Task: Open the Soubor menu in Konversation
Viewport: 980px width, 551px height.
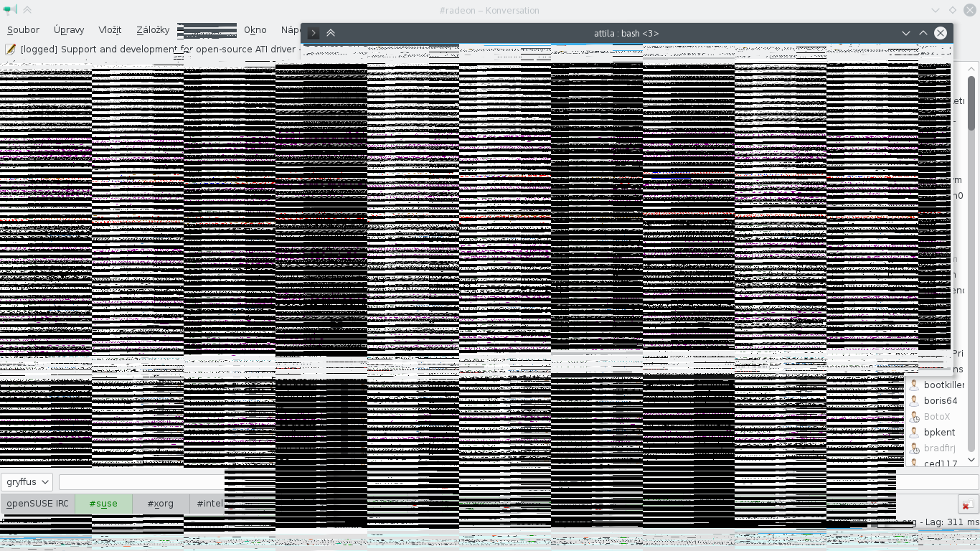Action: coord(23,30)
